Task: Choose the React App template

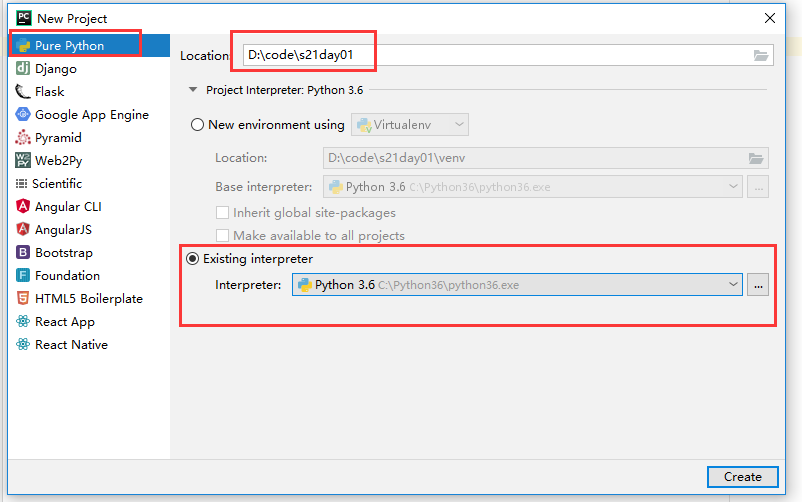Action: click(89, 321)
